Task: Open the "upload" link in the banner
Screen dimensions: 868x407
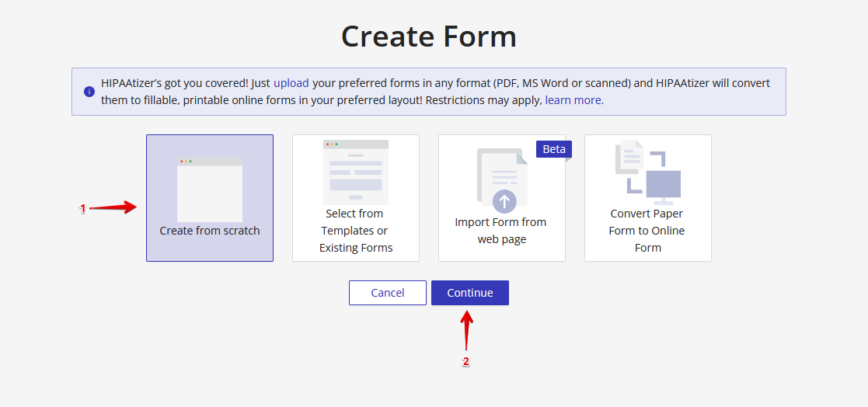Action: click(291, 83)
